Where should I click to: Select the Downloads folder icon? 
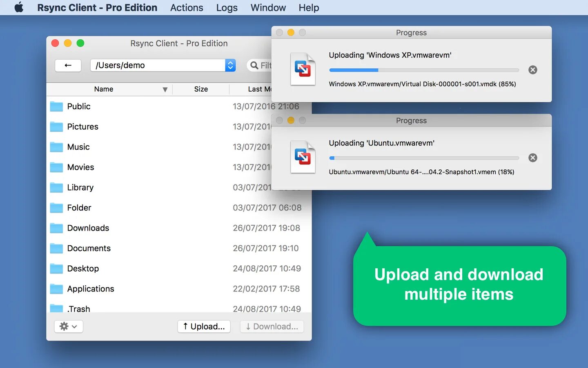tap(56, 228)
